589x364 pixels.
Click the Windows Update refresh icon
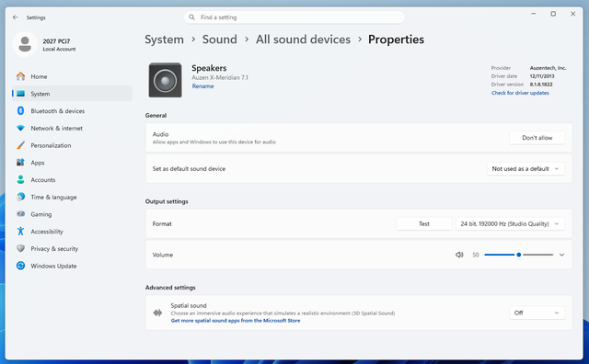(20, 266)
